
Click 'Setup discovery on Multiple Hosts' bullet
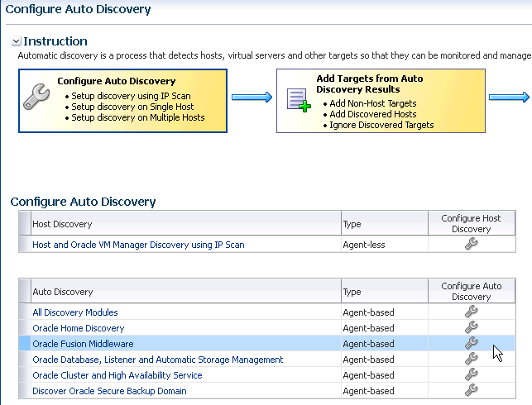(137, 117)
